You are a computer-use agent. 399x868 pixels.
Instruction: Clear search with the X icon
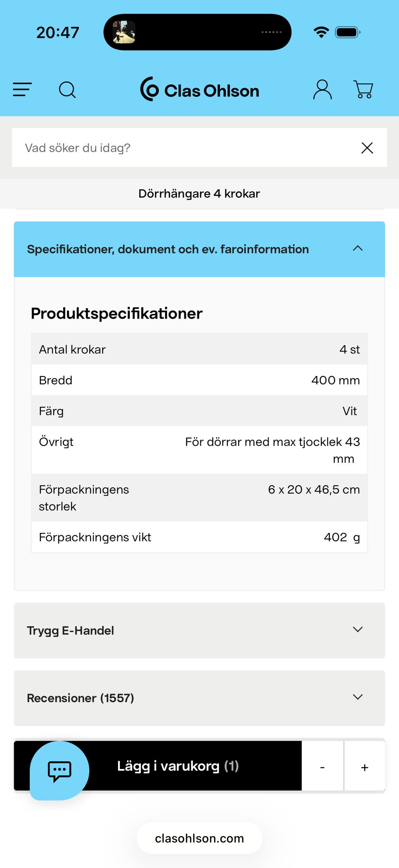[367, 148]
